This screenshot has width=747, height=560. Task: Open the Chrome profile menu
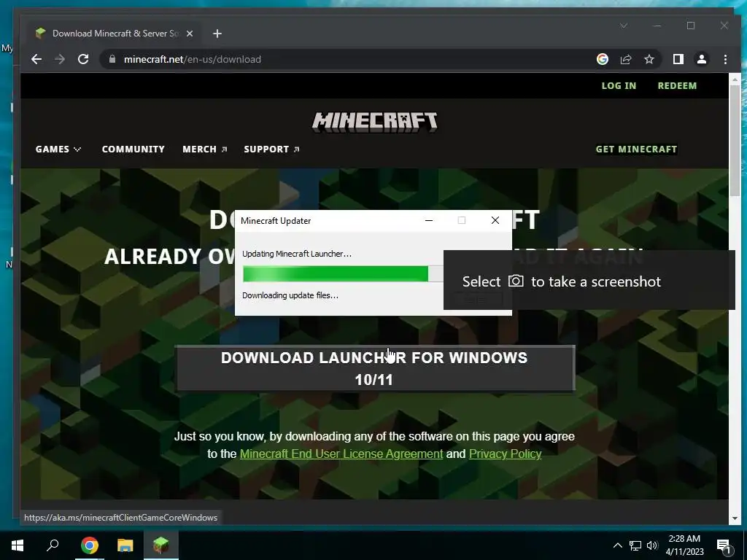tap(701, 59)
